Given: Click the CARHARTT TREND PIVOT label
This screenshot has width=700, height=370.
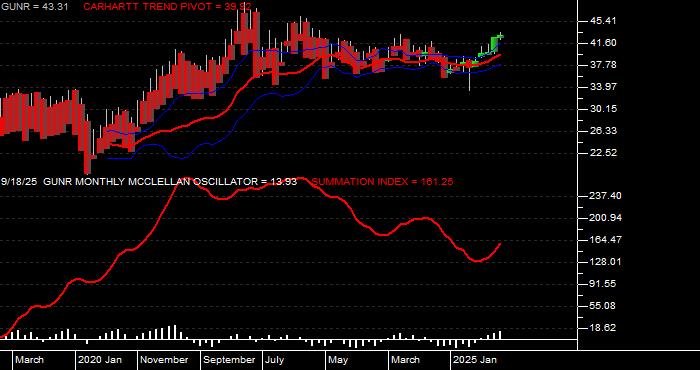Looking at the screenshot, I should [x=167, y=7].
